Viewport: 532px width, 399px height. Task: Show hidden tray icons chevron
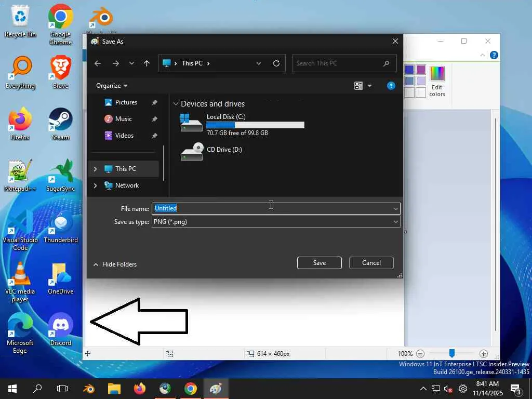[x=423, y=389]
